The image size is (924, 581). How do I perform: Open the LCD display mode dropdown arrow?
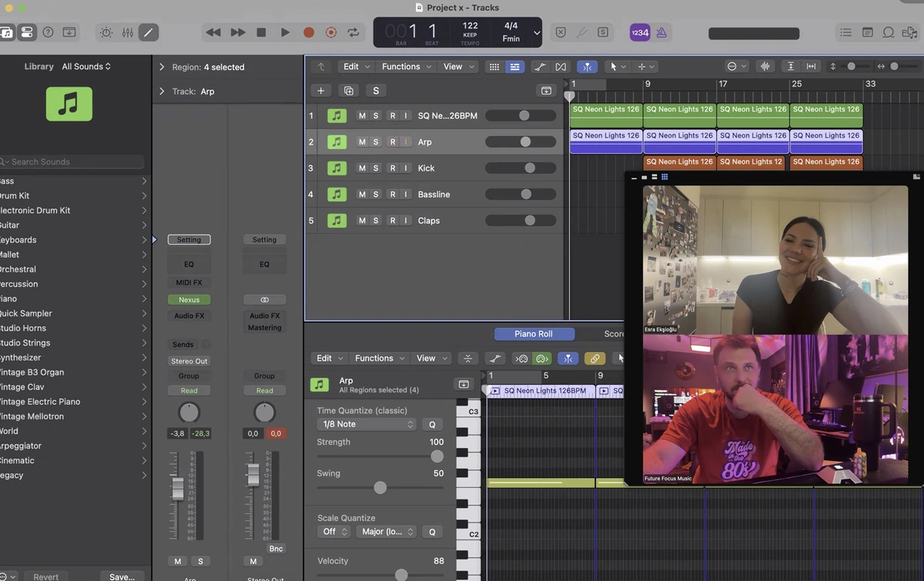[537, 33]
